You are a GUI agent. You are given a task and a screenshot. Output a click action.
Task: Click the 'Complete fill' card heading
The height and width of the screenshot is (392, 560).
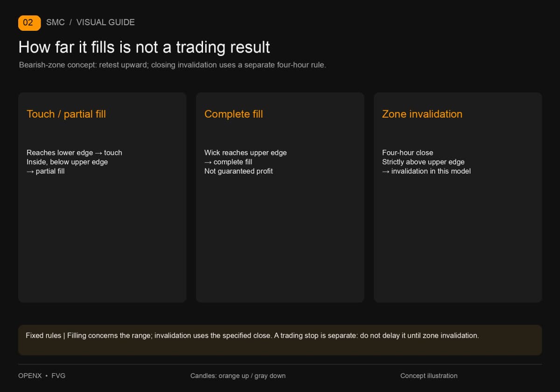pos(234,114)
